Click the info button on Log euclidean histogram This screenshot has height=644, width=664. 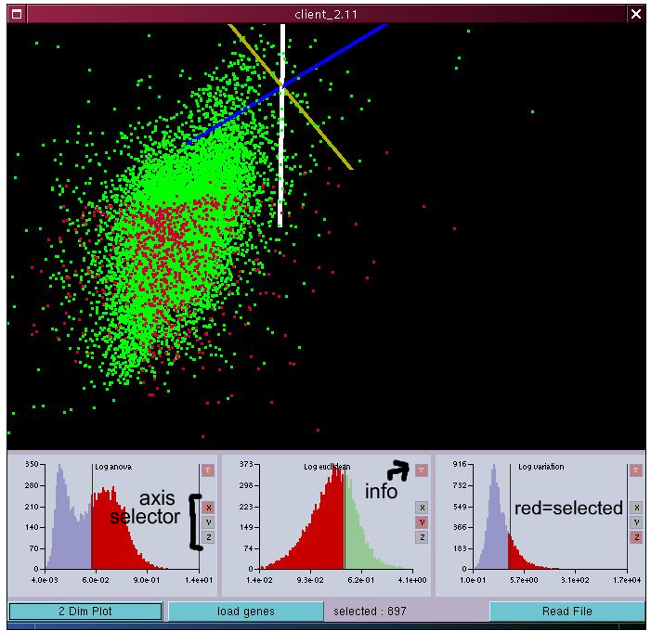[422, 470]
